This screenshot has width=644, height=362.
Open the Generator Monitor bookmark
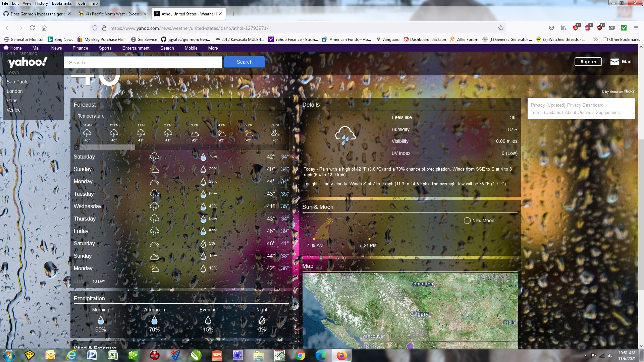coord(24,39)
